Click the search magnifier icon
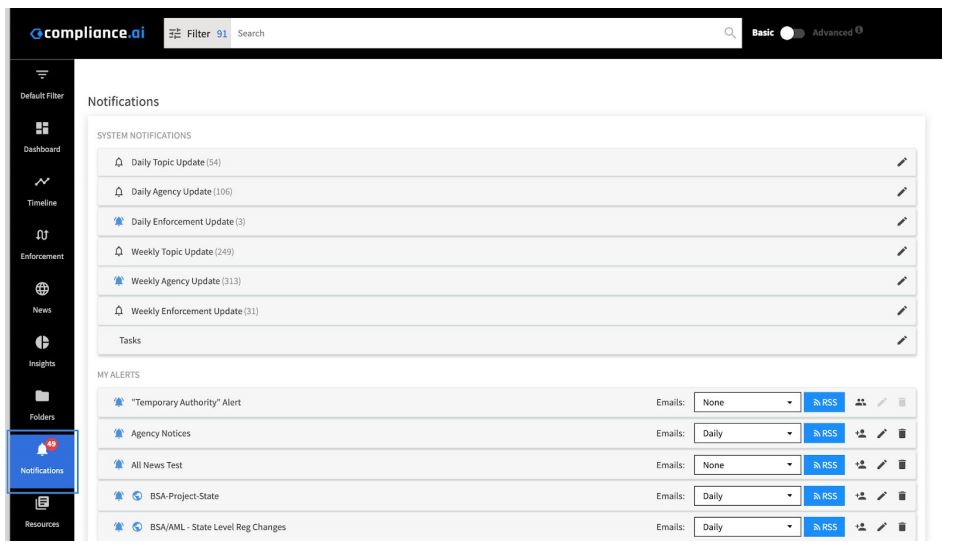Image resolution: width=953 pixels, height=560 pixels. [x=730, y=33]
